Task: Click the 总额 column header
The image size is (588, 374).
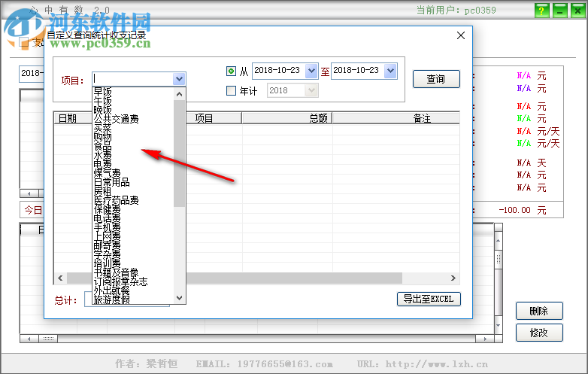Action: [287, 118]
